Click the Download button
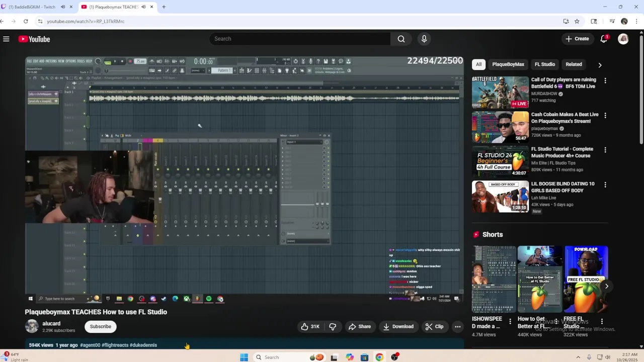This screenshot has height=362, width=644. click(398, 326)
